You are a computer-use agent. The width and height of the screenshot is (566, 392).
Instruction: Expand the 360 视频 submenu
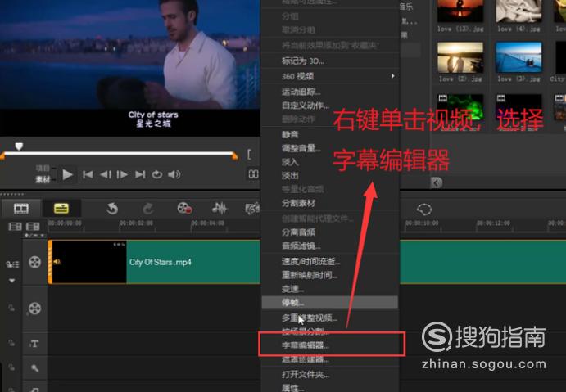[x=330, y=76]
